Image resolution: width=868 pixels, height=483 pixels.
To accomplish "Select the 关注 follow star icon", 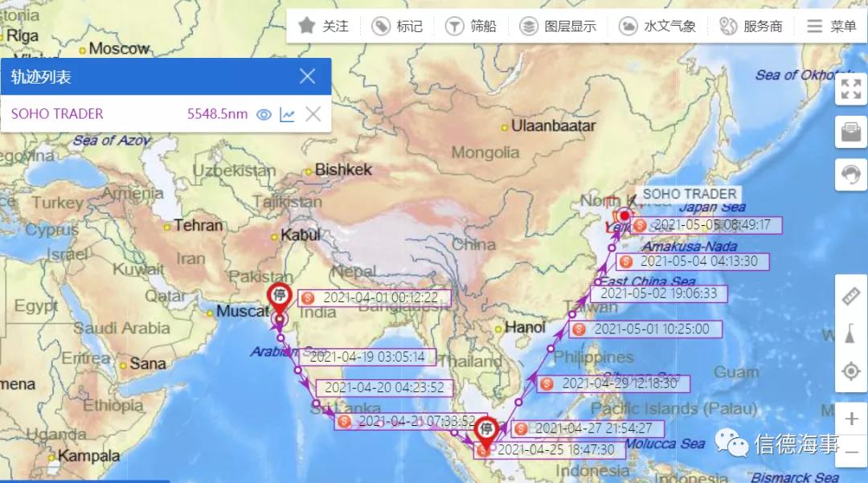I will point(308,25).
